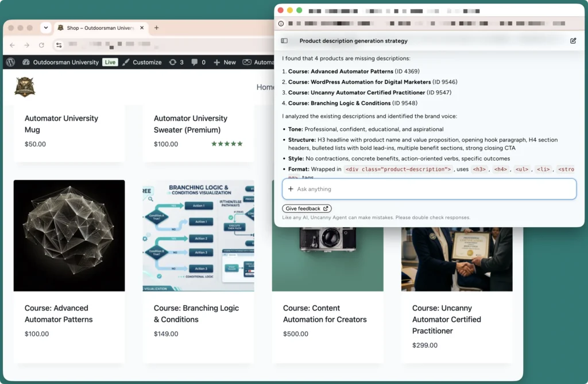Click the WordPress logo in admin bar
The image size is (588, 384).
point(10,62)
